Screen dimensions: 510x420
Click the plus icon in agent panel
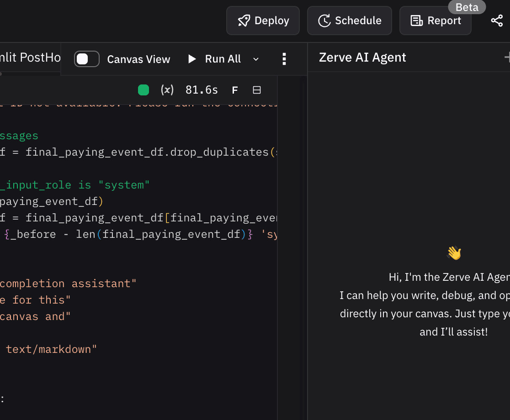click(507, 58)
